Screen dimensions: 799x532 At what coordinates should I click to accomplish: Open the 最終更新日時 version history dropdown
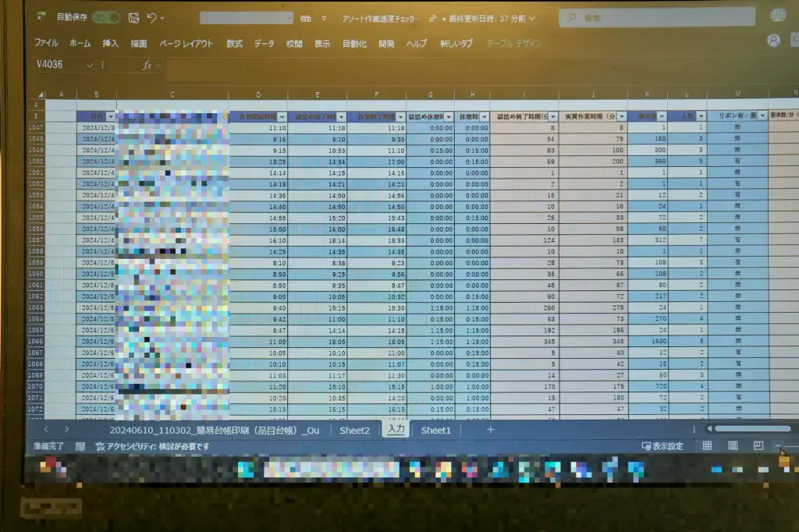[x=532, y=19]
